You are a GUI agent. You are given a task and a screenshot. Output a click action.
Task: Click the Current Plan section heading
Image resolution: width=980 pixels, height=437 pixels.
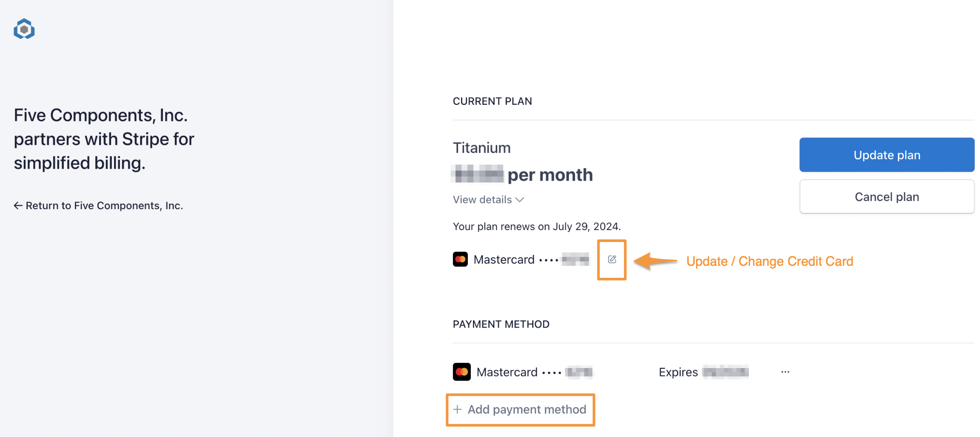[492, 101]
